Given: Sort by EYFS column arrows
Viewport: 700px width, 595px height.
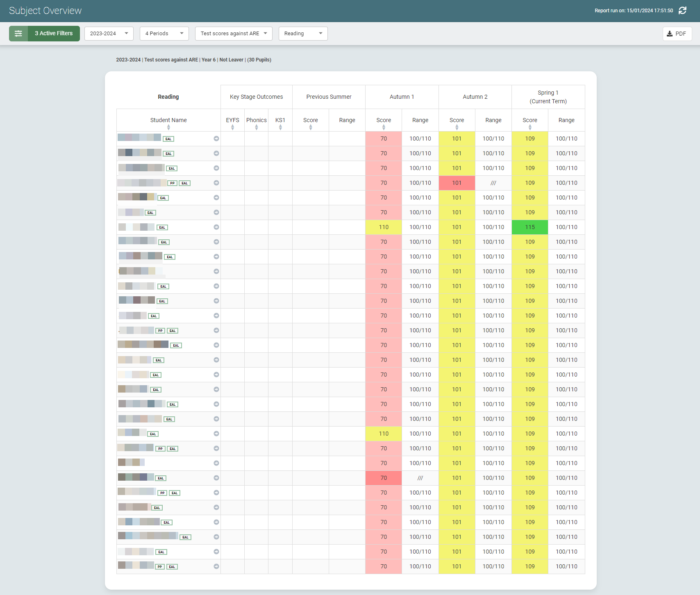Looking at the screenshot, I should click(x=232, y=127).
